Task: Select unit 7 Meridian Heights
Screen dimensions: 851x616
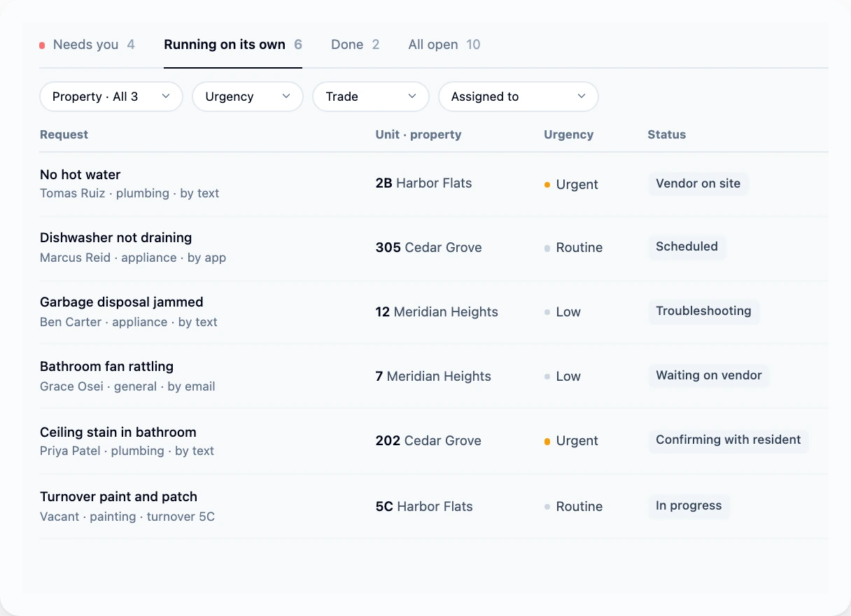Action: (x=433, y=377)
